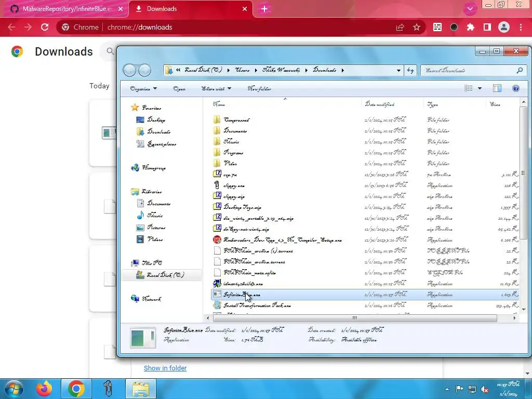532x399 pixels.
Task: Click the Open button in Explorer toolbar
Action: pyautogui.click(x=179, y=88)
